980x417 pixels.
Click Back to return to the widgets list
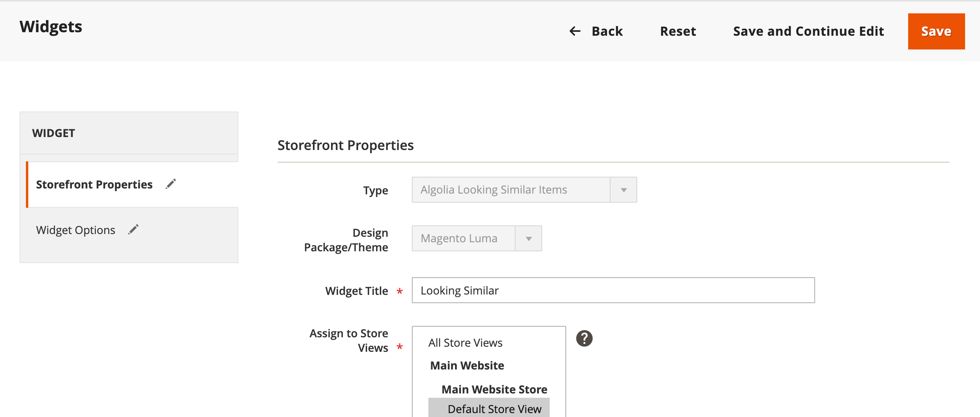tap(607, 31)
